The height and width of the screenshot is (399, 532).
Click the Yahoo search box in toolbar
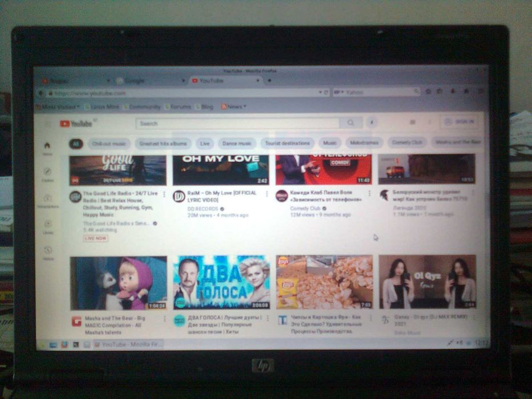point(376,92)
